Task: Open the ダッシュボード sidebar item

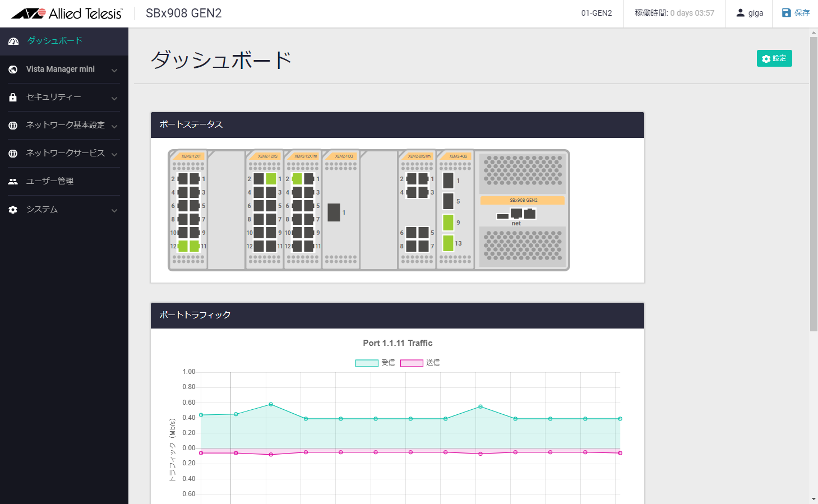Action: pos(64,41)
